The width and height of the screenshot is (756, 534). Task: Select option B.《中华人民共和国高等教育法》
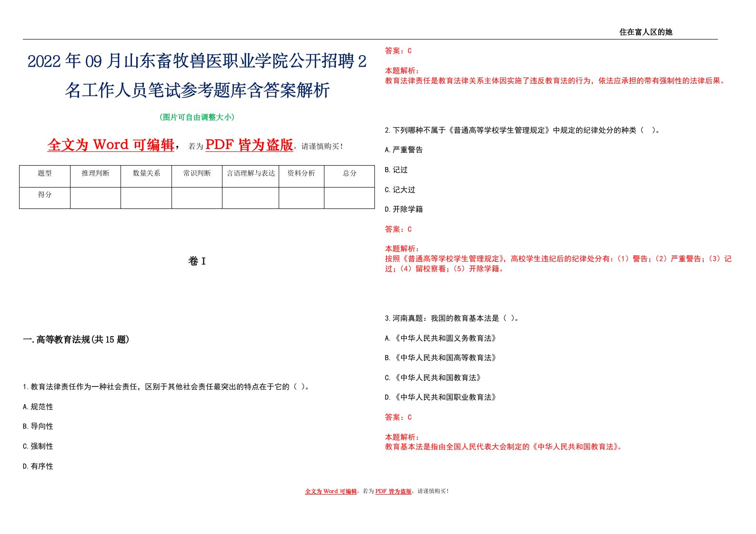441,358
